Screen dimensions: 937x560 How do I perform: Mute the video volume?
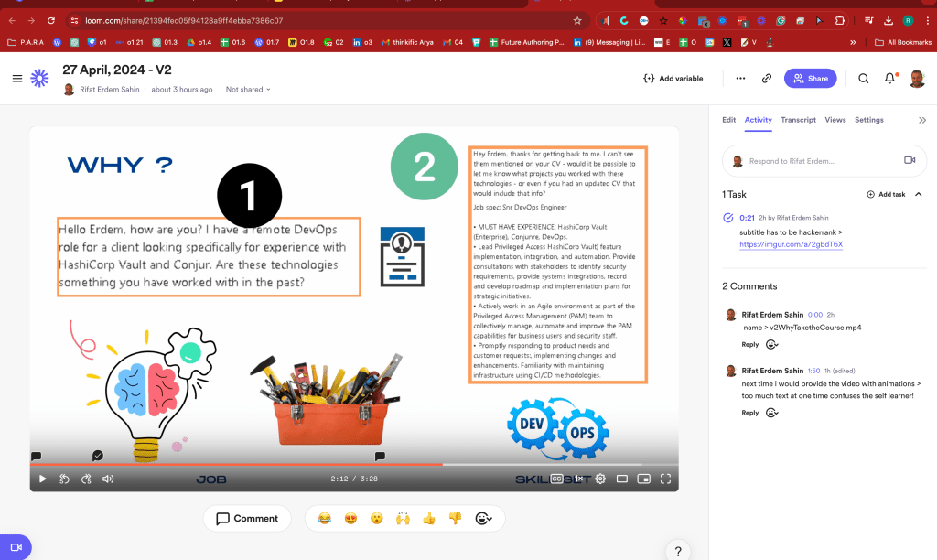(x=108, y=479)
